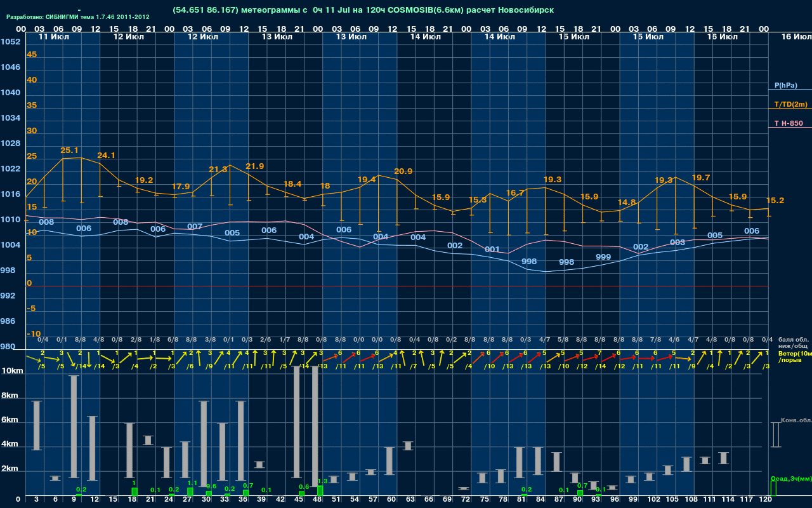
Task: Select the 001 pressure curve label
Action: 492,250
